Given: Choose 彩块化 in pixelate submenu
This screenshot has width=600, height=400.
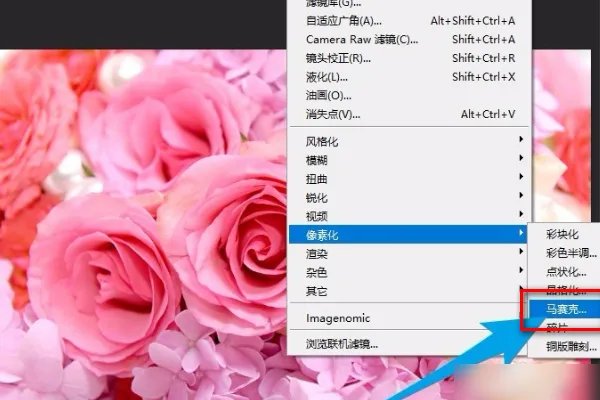Looking at the screenshot, I should click(564, 234).
